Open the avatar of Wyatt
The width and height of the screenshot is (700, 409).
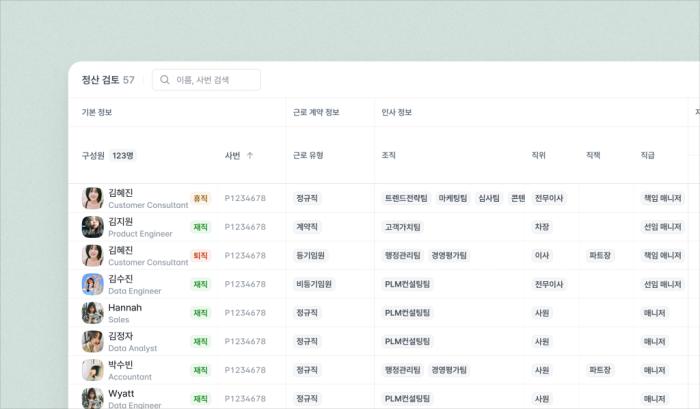click(93, 398)
